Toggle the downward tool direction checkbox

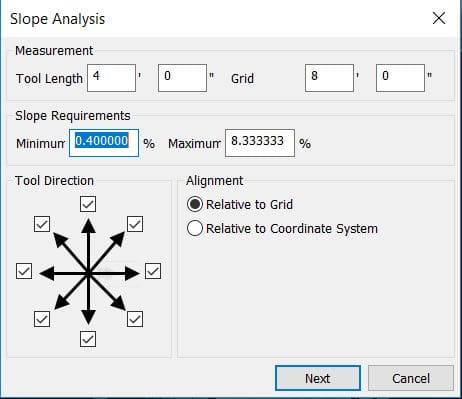point(88,339)
